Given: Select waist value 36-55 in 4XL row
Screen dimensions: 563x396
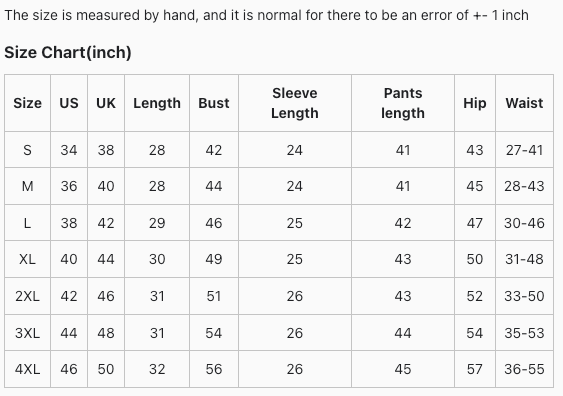Looking at the screenshot, I should (x=524, y=369).
